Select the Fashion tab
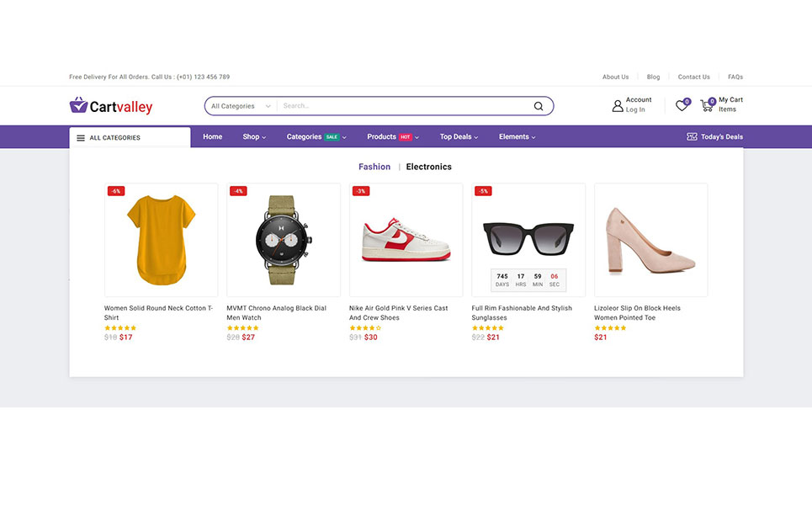The image size is (812, 505). 374,167
